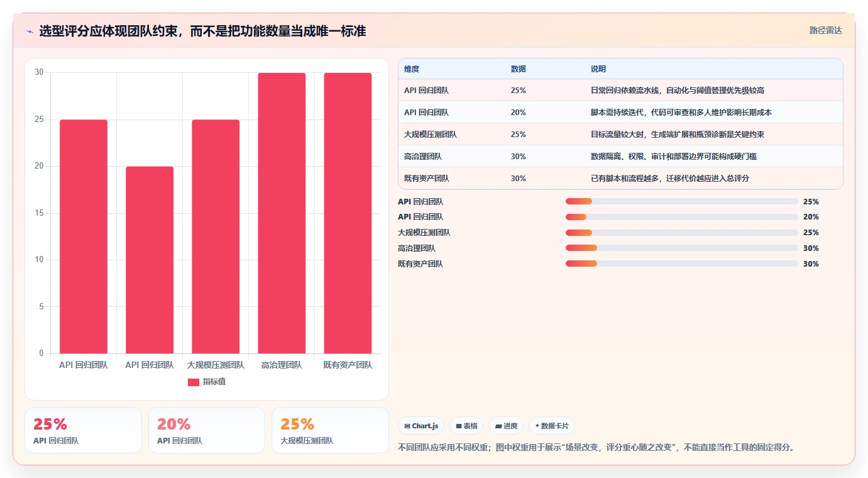Click the y-axis tick label 15
Screen dimensions: 868x478
pyautogui.click(x=39, y=213)
